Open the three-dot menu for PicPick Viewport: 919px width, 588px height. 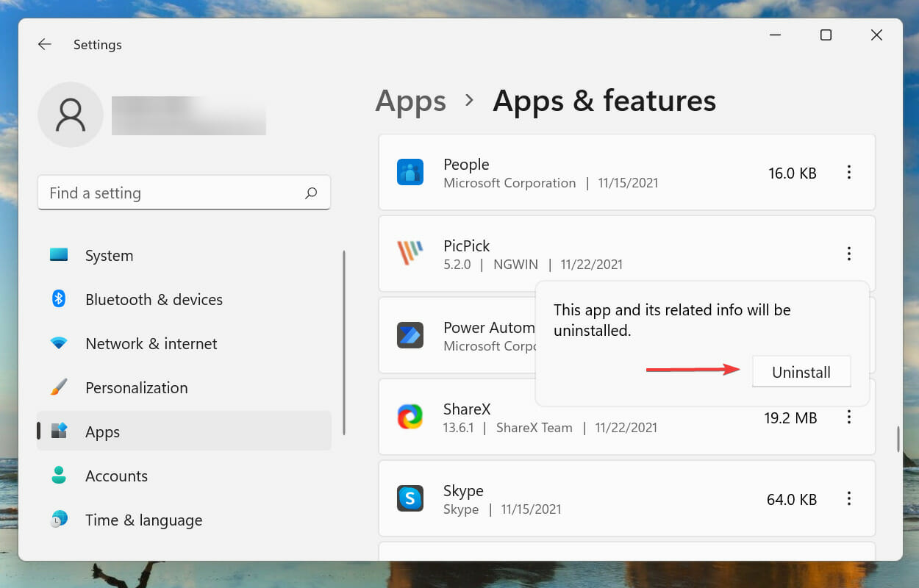[849, 254]
